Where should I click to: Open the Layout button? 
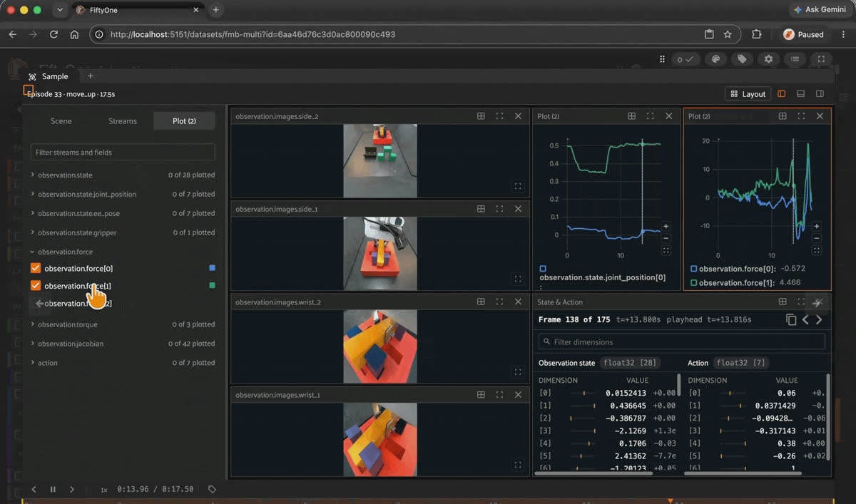coord(748,94)
